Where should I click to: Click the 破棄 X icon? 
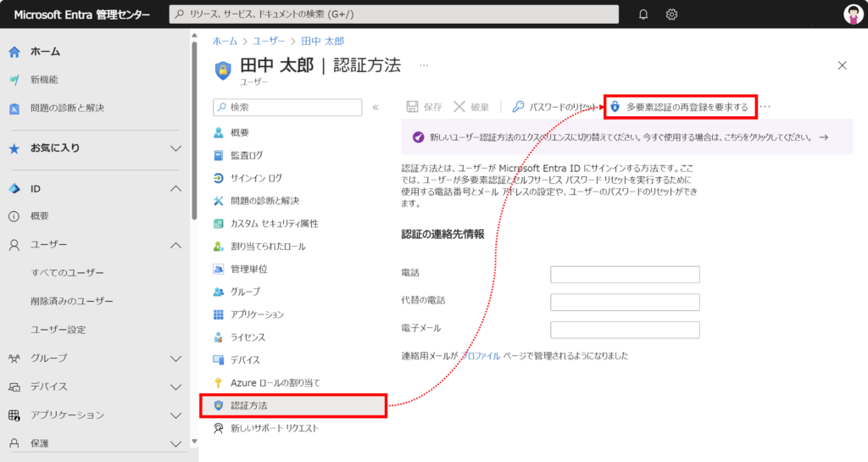459,107
